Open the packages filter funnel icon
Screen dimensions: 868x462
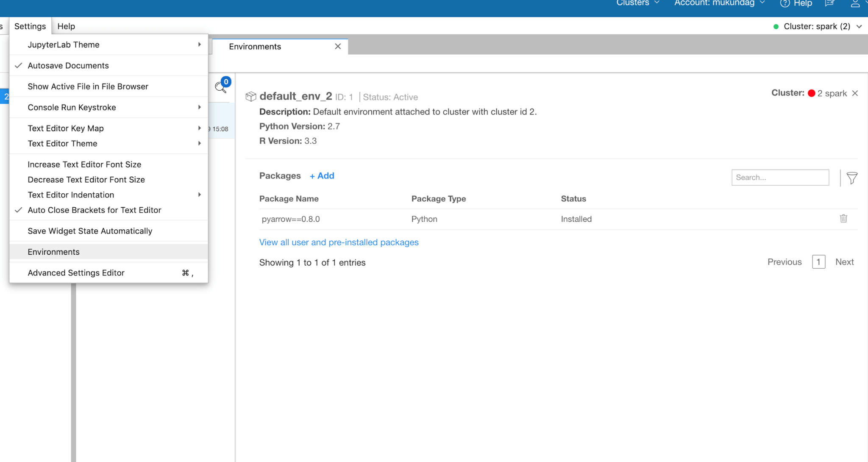(852, 178)
